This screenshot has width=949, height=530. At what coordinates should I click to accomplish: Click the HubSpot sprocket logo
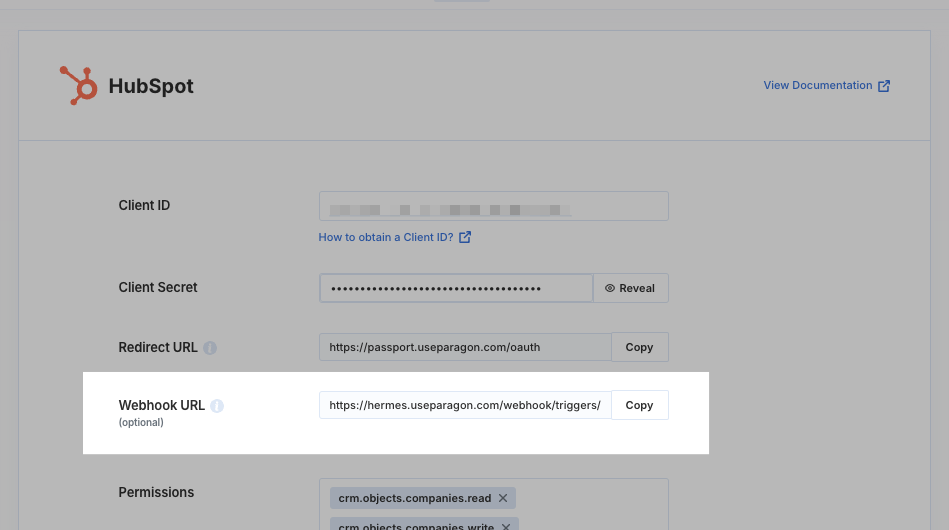tap(79, 85)
